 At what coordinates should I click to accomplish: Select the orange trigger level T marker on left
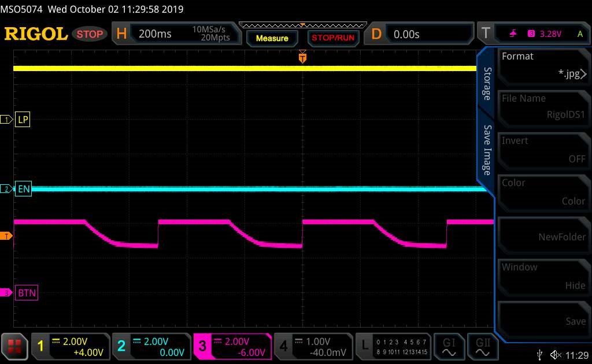pyautogui.click(x=6, y=236)
